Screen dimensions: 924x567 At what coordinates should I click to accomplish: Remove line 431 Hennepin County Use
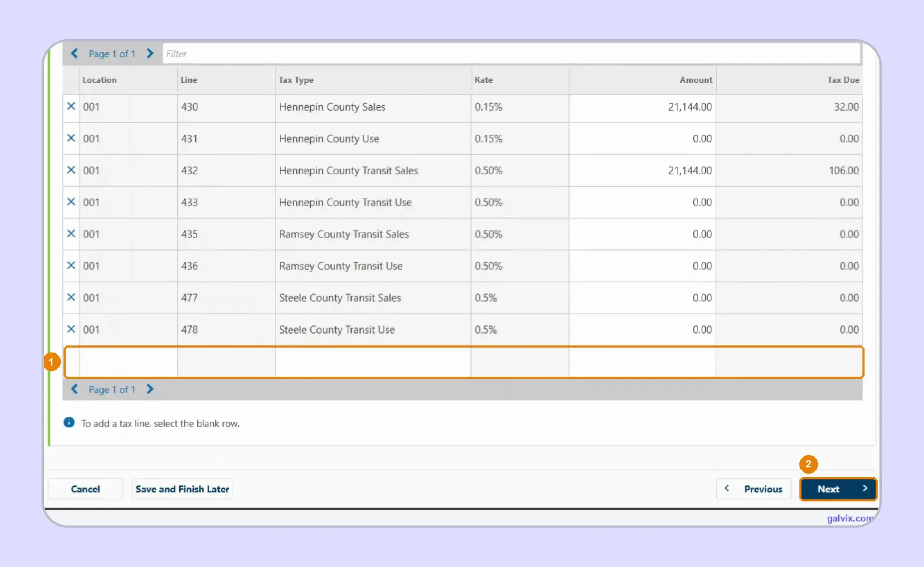click(x=71, y=138)
